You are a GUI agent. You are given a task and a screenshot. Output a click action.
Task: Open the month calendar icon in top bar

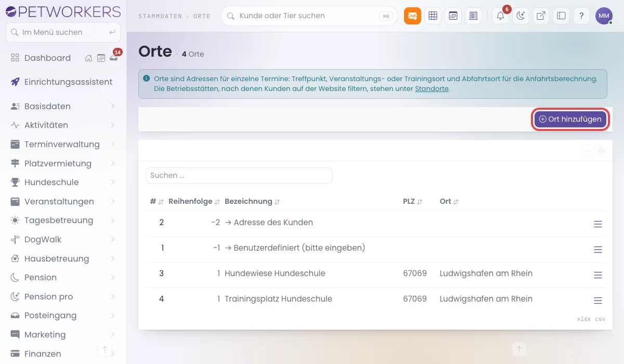point(453,16)
